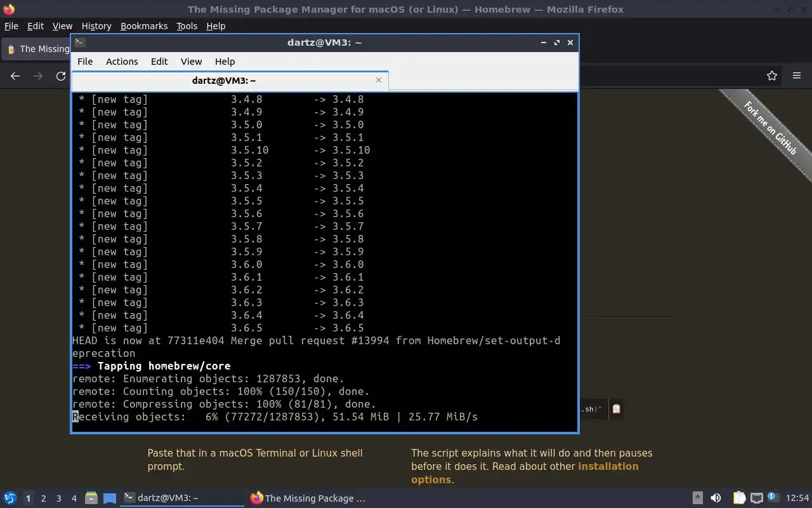
Task: Open Firefox hamburger application menu
Action: pyautogui.click(x=797, y=76)
